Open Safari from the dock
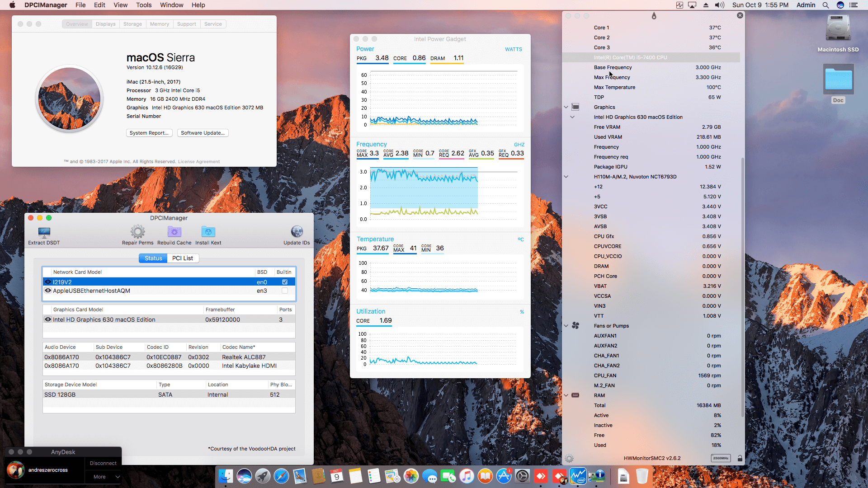 point(281,476)
